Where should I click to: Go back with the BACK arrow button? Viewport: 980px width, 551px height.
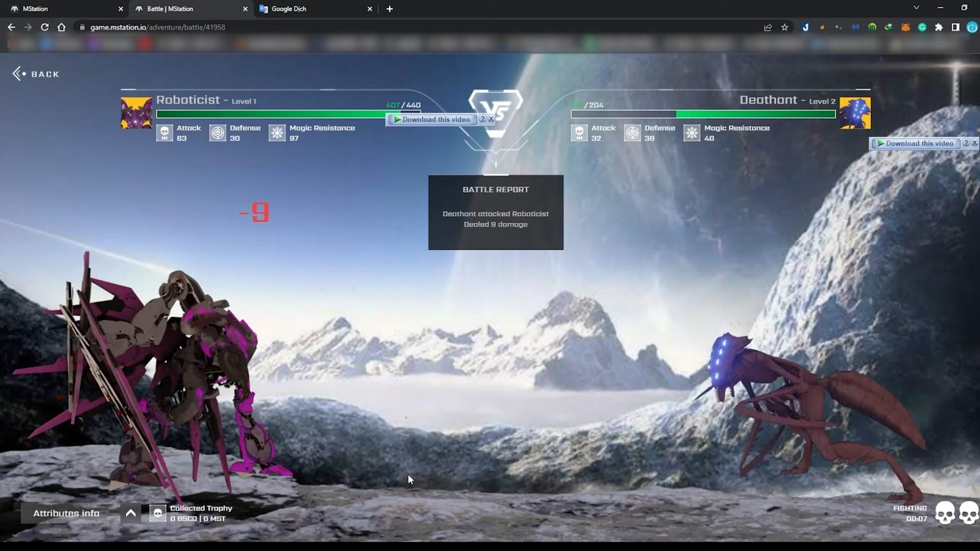[x=36, y=74]
